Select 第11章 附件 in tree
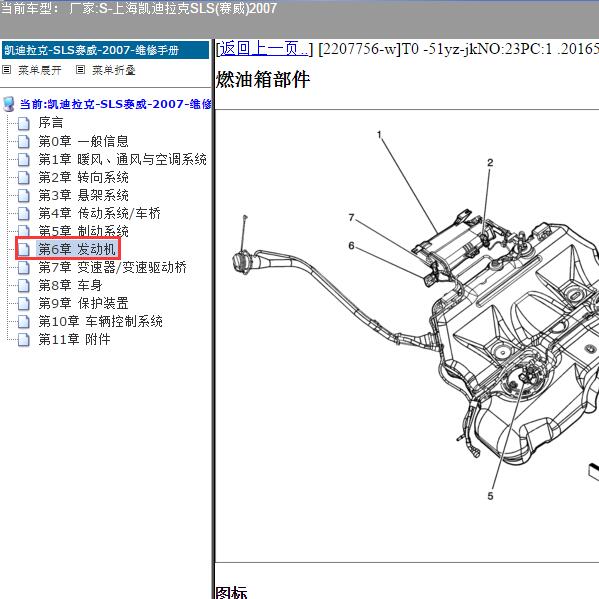 click(74, 339)
